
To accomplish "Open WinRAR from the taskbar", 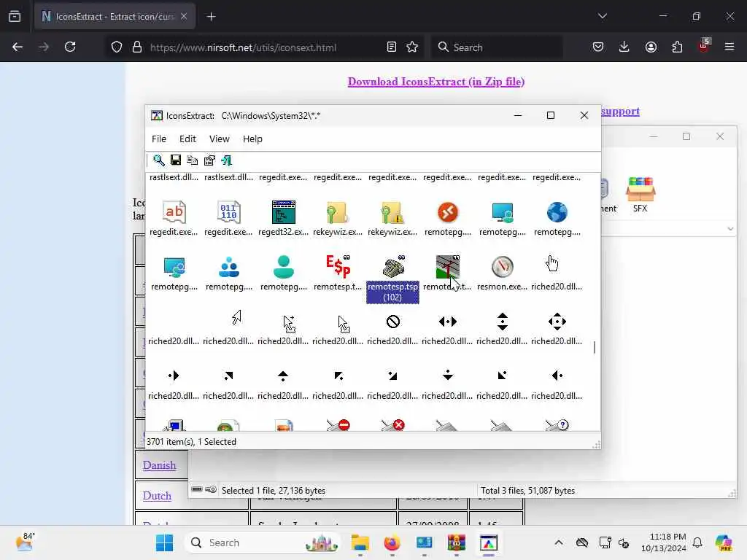I will click(456, 542).
